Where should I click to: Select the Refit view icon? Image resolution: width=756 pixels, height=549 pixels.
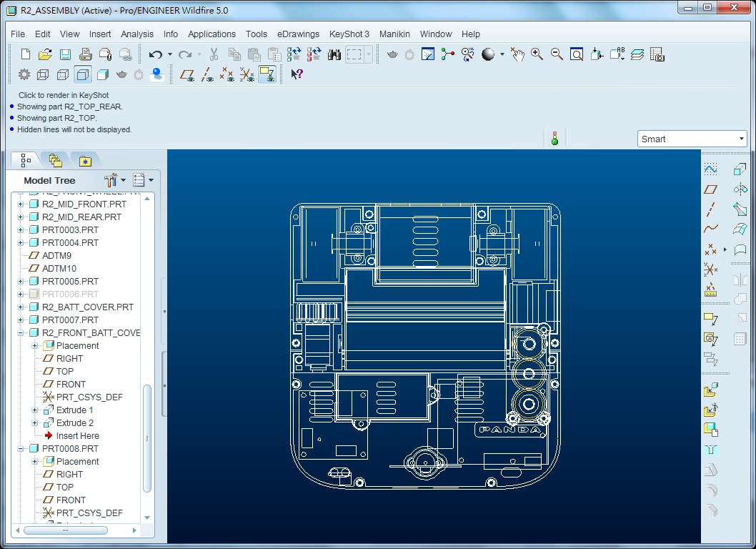point(577,54)
